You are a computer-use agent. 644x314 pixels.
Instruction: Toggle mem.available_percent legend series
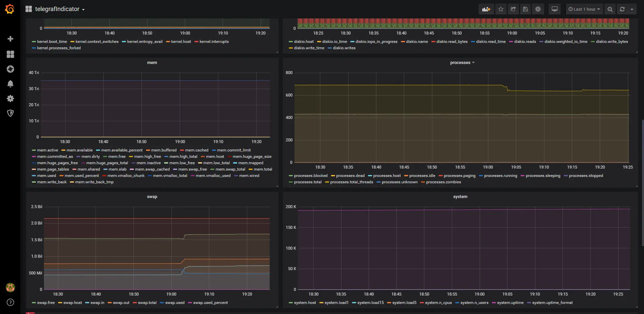122,150
